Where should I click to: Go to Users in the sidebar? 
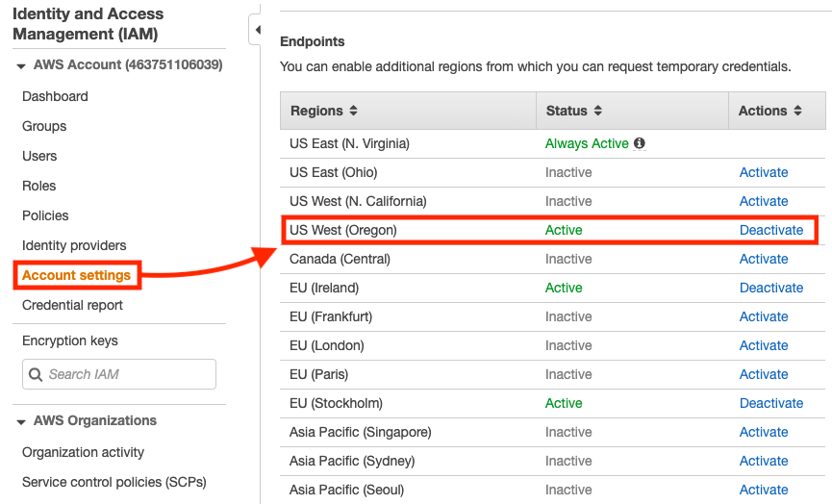39,156
